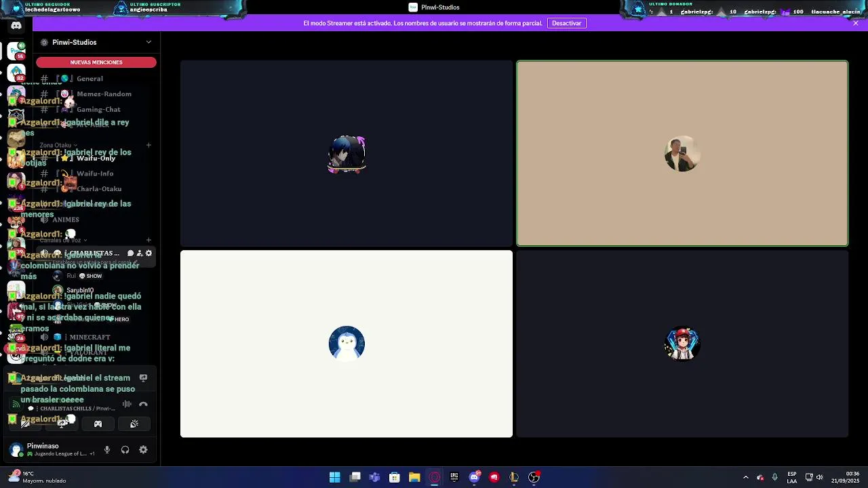This screenshot has width=868, height=488.
Task: Open Pinwinaso user profile panel
Action: click(52, 449)
